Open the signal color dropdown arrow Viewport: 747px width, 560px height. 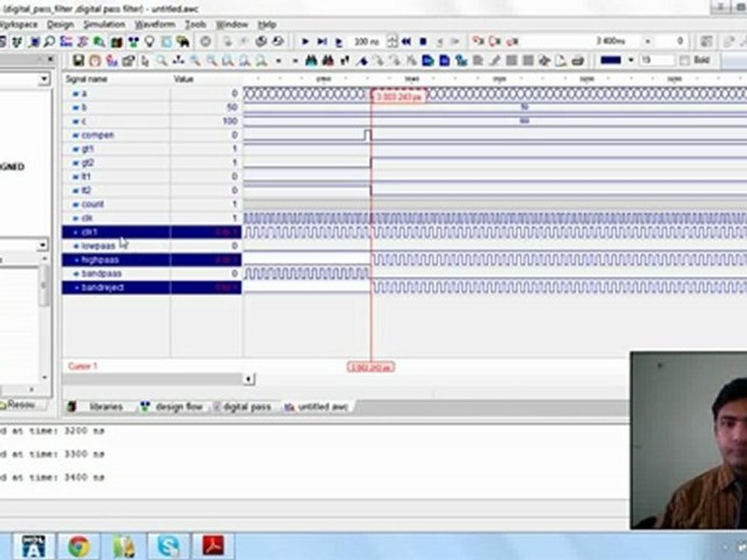[x=631, y=61]
